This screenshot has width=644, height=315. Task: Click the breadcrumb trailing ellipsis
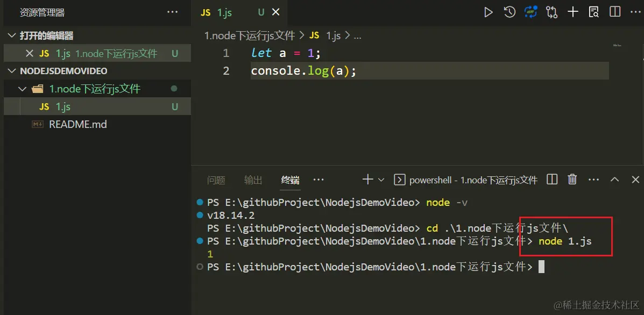click(357, 37)
